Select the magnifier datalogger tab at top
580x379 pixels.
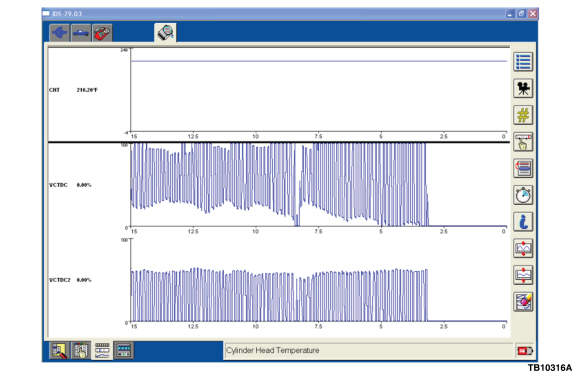pyautogui.click(x=165, y=33)
